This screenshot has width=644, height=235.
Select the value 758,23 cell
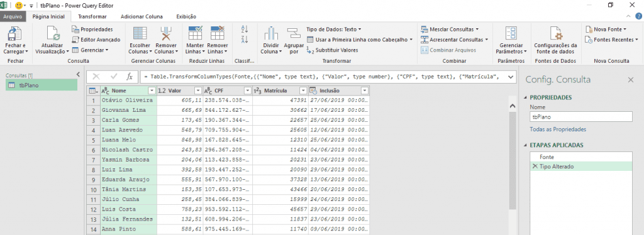(x=179, y=209)
